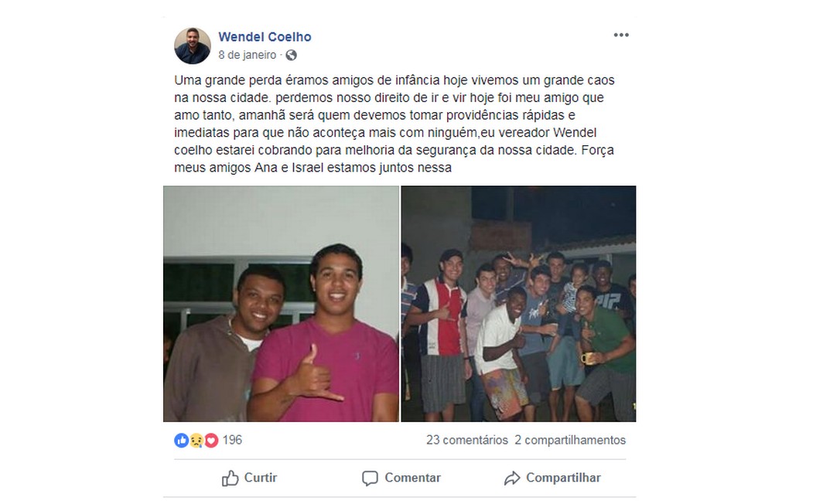The height and width of the screenshot is (504, 840).
Task: Click the blue like reaction icon
Action: click(x=181, y=441)
